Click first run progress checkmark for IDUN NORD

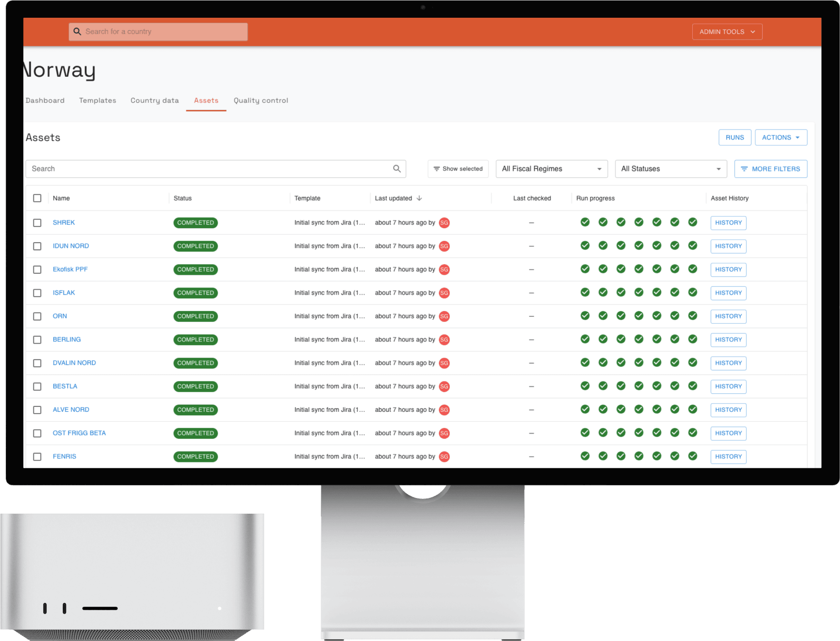[x=585, y=245]
